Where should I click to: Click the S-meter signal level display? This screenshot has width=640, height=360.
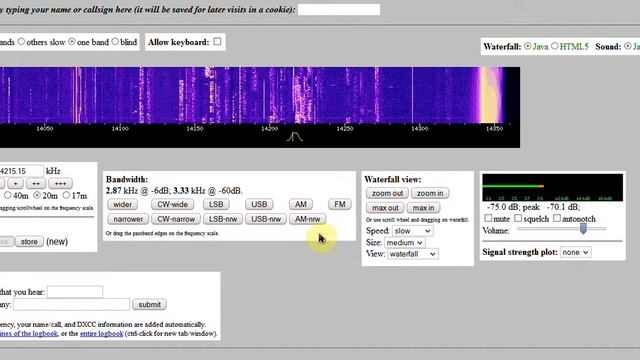coord(553,187)
